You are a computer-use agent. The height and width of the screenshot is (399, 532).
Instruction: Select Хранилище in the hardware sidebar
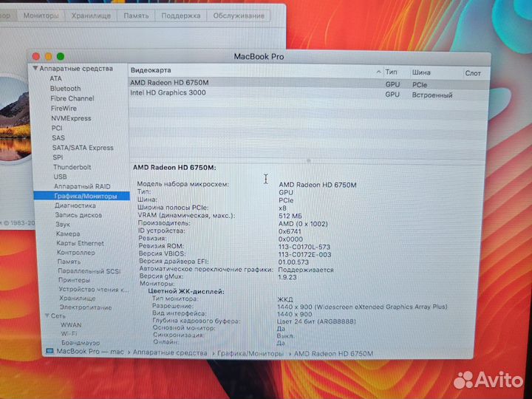point(78,299)
